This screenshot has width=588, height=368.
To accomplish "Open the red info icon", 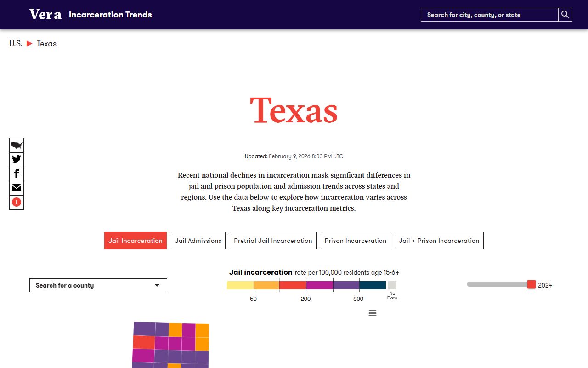I will [x=17, y=202].
